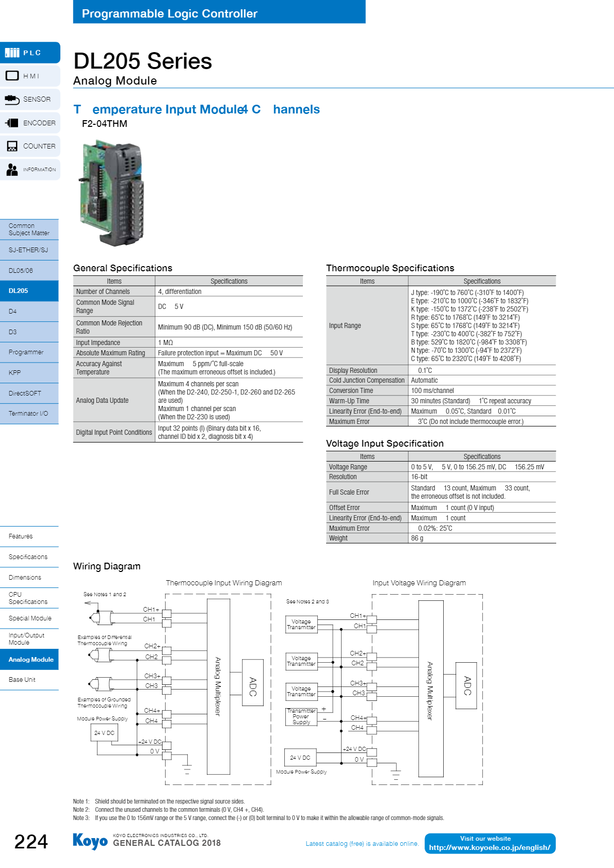Image resolution: width=614 pixels, height=868 pixels.
Task: Click the HMI screen icon
Action: coord(12,76)
